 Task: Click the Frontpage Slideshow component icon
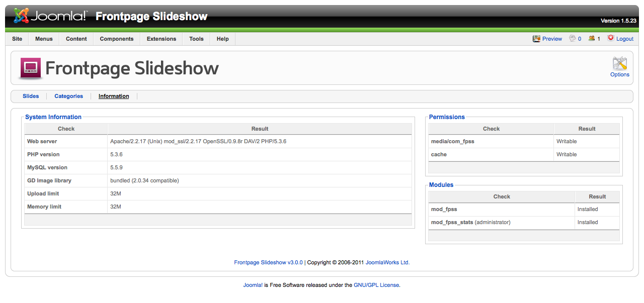pyautogui.click(x=30, y=68)
